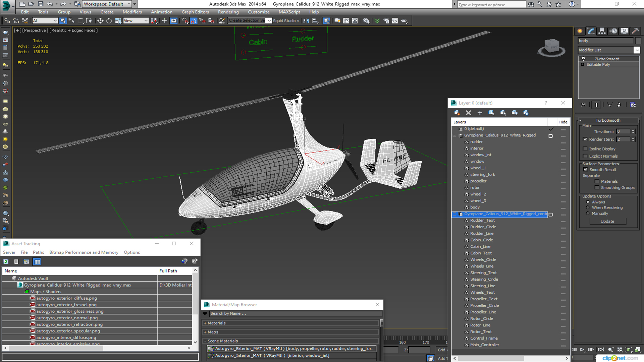This screenshot has width=644, height=362.
Task: Enable the Explicit Normals checkbox
Action: pos(585,156)
